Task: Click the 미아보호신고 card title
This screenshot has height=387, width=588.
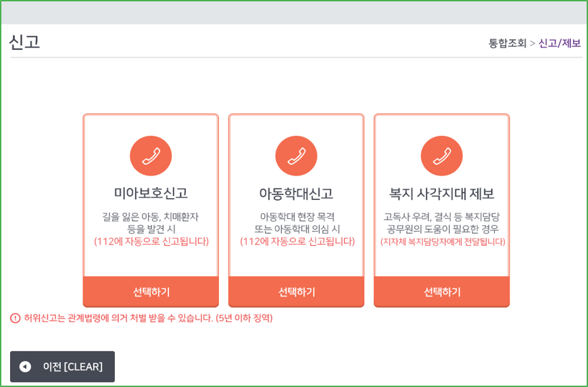Action: pyautogui.click(x=151, y=194)
